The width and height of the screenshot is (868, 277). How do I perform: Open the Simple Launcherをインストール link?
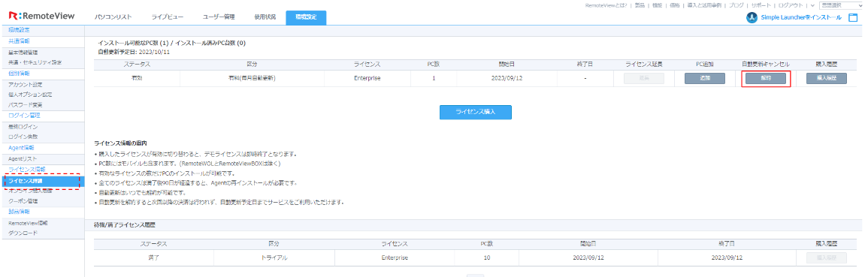click(802, 18)
